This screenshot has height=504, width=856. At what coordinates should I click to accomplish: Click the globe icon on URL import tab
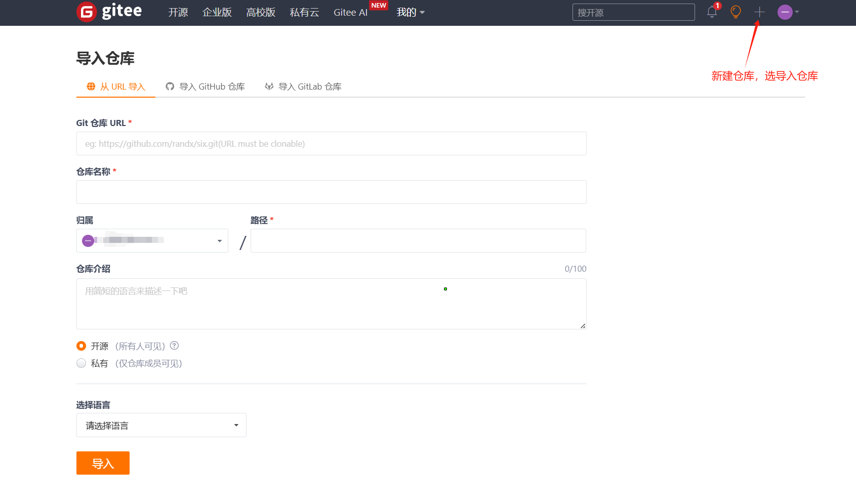click(x=91, y=87)
